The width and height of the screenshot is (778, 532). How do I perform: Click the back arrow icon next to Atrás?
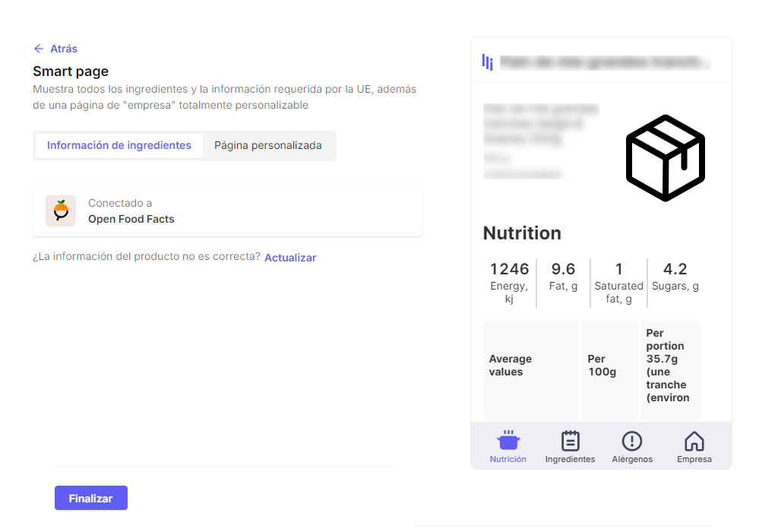(x=38, y=49)
